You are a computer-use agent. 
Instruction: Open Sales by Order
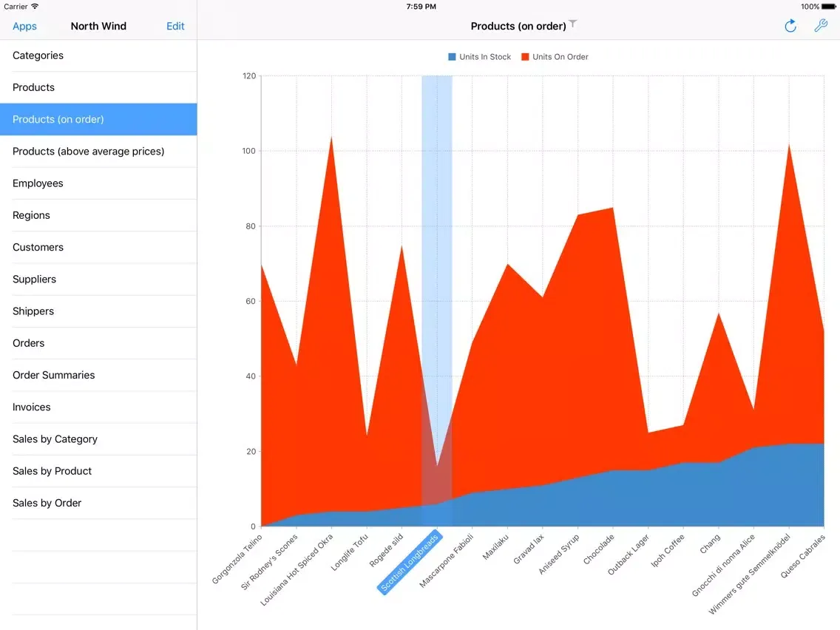[x=98, y=503]
